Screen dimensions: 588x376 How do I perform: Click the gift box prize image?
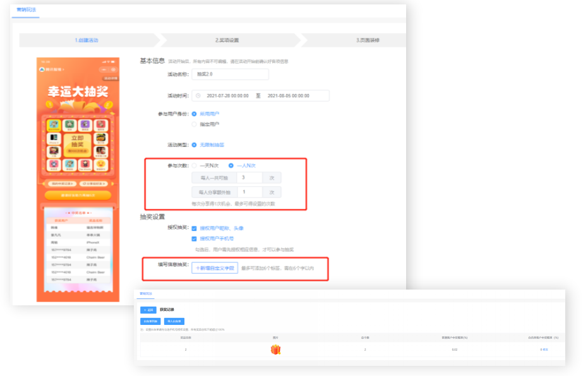pyautogui.click(x=275, y=350)
